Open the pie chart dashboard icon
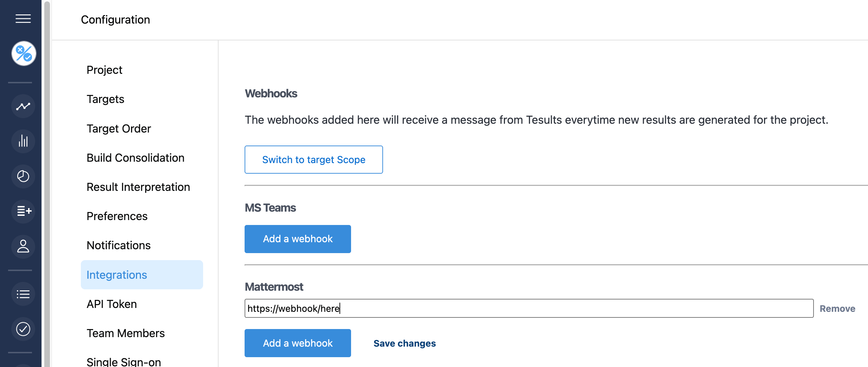868x367 pixels. tap(23, 176)
